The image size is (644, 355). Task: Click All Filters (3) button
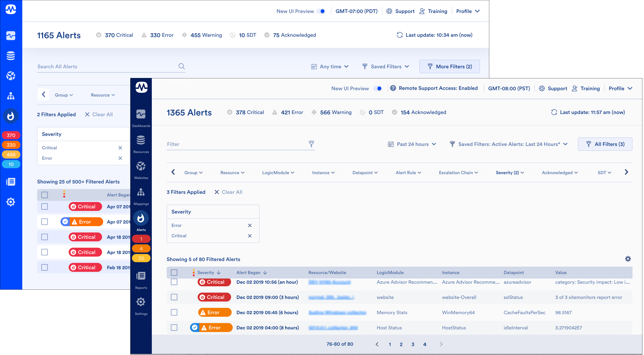(605, 144)
